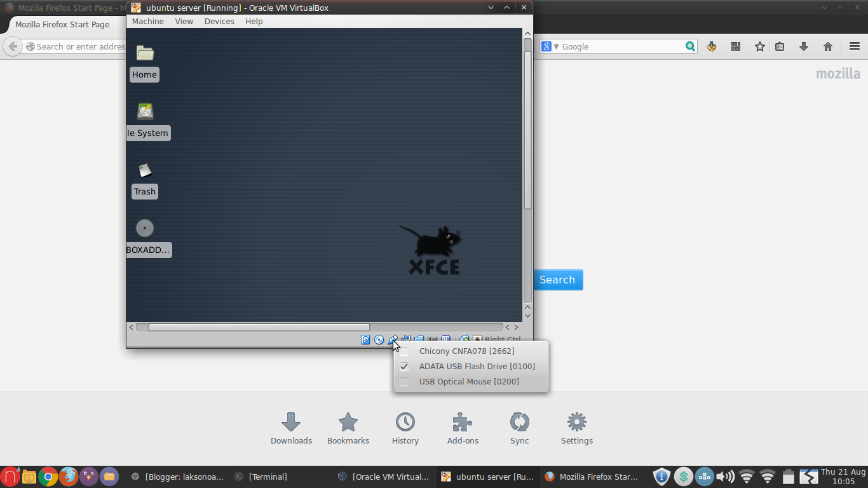Screen dimensions: 868x488
Task: Launch Google Chrome from the panel
Action: point(48,477)
